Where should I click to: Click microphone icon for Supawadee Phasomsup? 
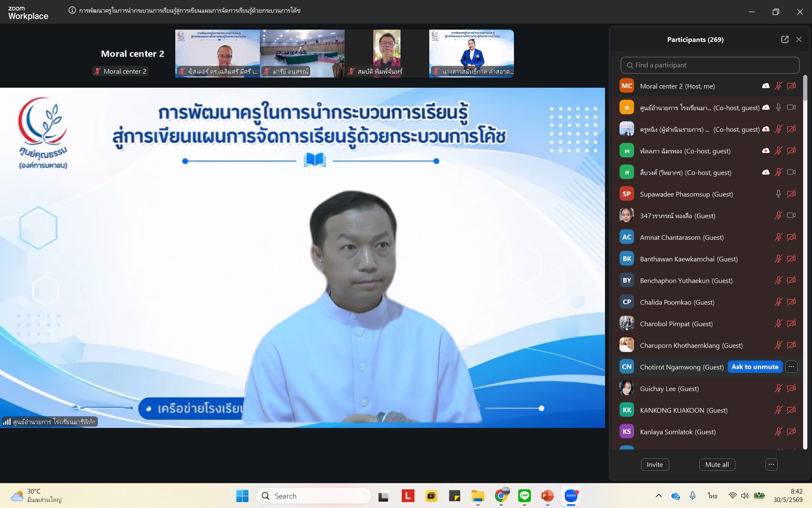tap(778, 194)
